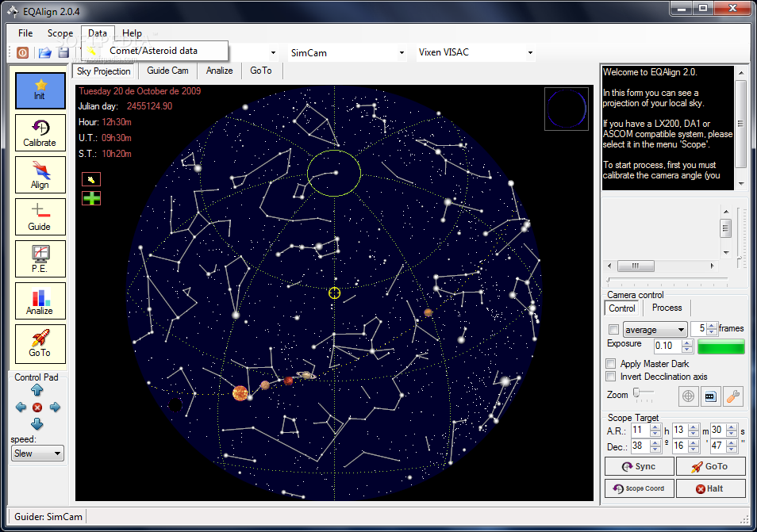The image size is (757, 532).
Task: Enable Invert Declination axis
Action: point(611,377)
